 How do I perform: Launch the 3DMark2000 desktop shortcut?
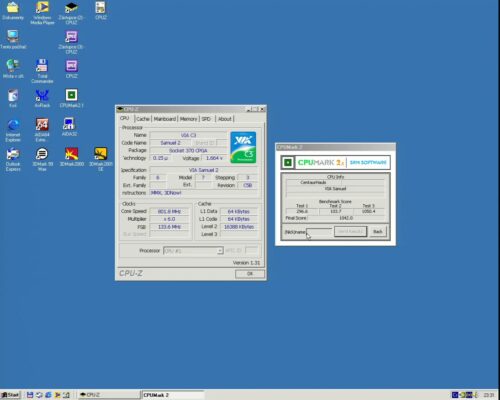pos(71,156)
